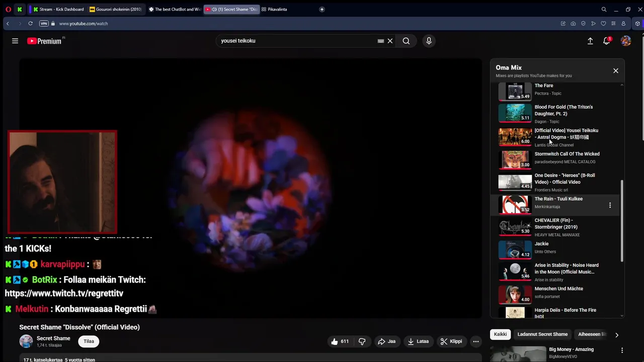
Task: Select Arise in Stability Noise Heard entry
Action: click(x=554, y=272)
